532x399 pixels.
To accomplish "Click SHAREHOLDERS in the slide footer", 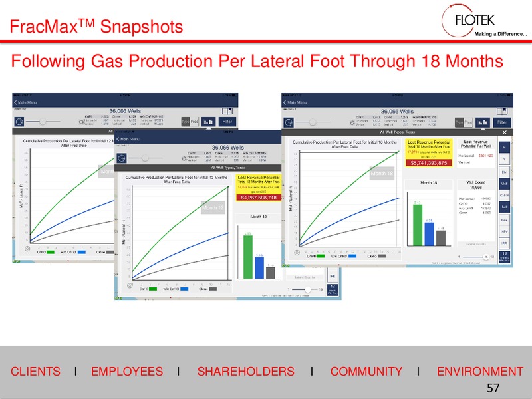I will click(x=245, y=371).
